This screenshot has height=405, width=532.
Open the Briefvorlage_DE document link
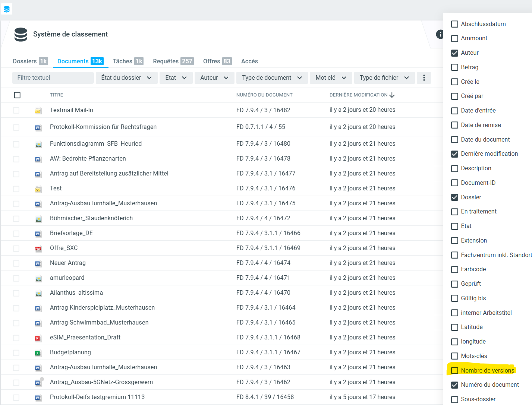(71, 233)
